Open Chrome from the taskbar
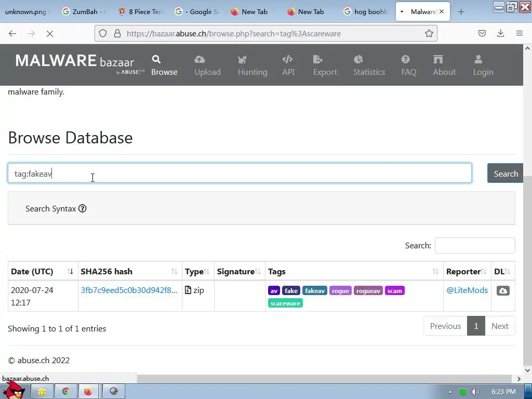This screenshot has width=532, height=399. point(66,392)
